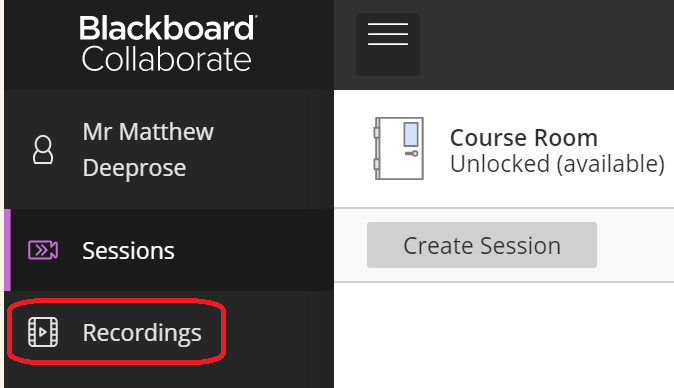
Task: Click the Create Session button
Action: coord(482,245)
